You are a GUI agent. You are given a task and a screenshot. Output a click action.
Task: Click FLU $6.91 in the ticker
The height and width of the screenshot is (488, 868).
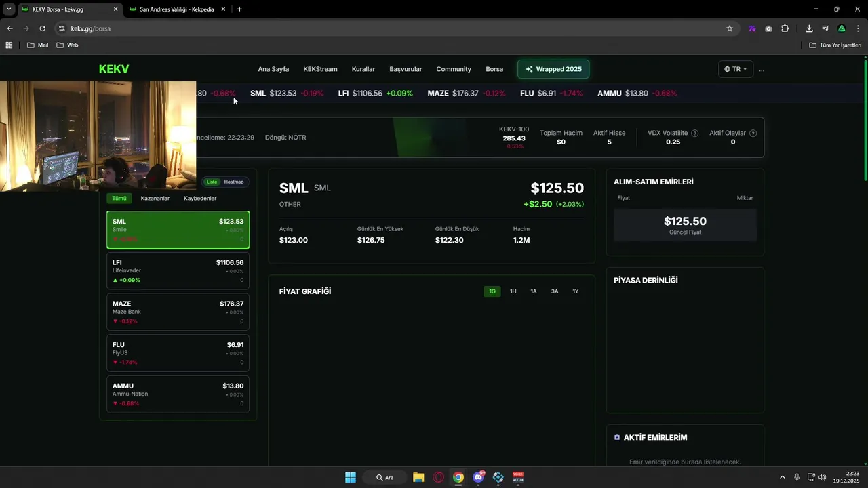551,93
